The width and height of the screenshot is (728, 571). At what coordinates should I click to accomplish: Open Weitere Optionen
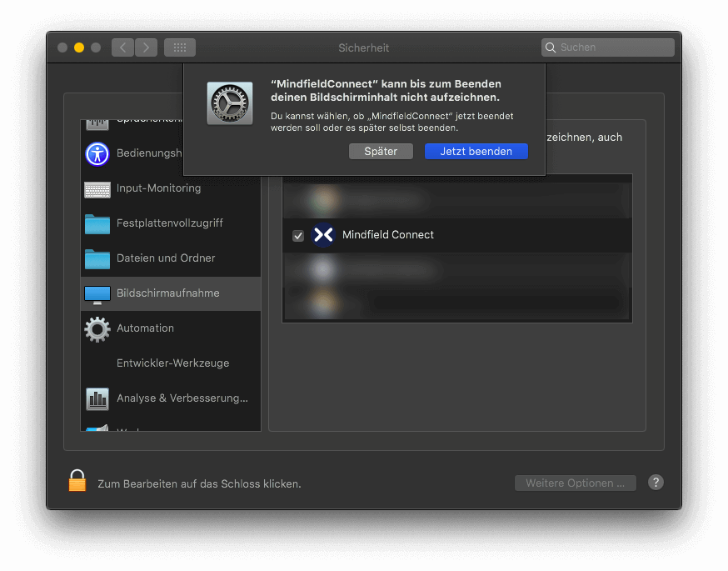[x=575, y=483]
